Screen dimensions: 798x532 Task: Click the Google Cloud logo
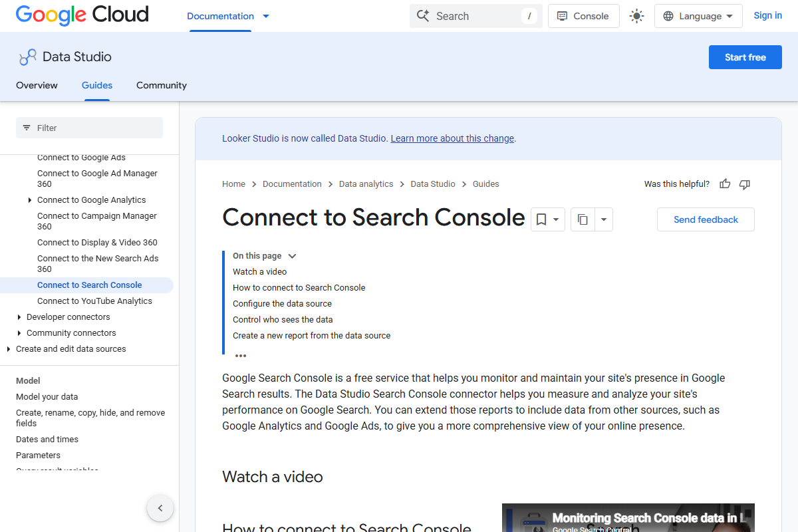click(x=82, y=15)
